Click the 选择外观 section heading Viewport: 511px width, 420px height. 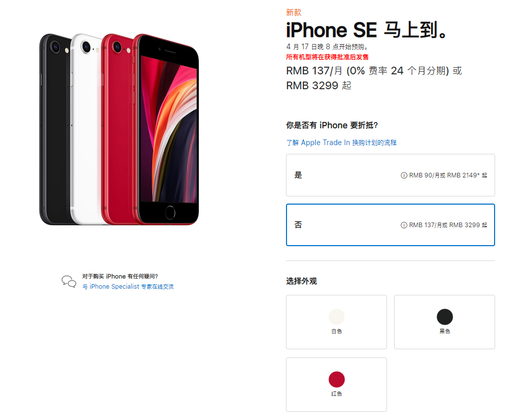[301, 281]
